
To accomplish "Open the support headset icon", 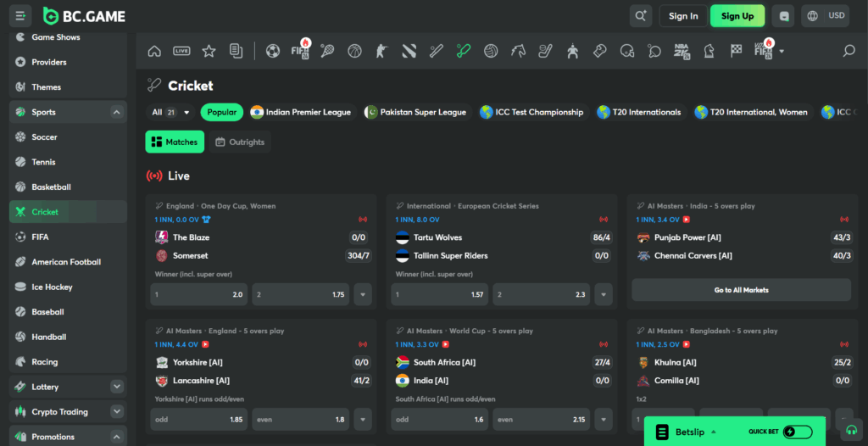I will coord(851,431).
